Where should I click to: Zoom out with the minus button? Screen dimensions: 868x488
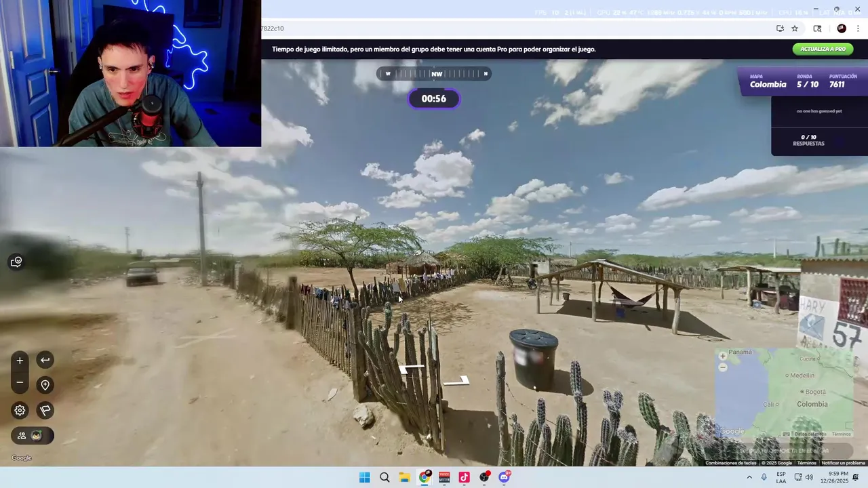[20, 383]
